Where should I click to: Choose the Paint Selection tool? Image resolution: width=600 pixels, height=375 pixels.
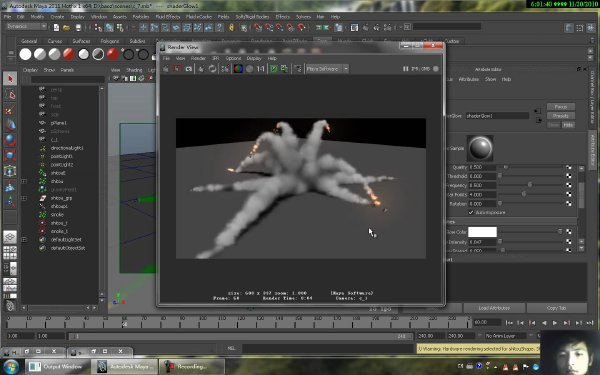[x=10, y=110]
